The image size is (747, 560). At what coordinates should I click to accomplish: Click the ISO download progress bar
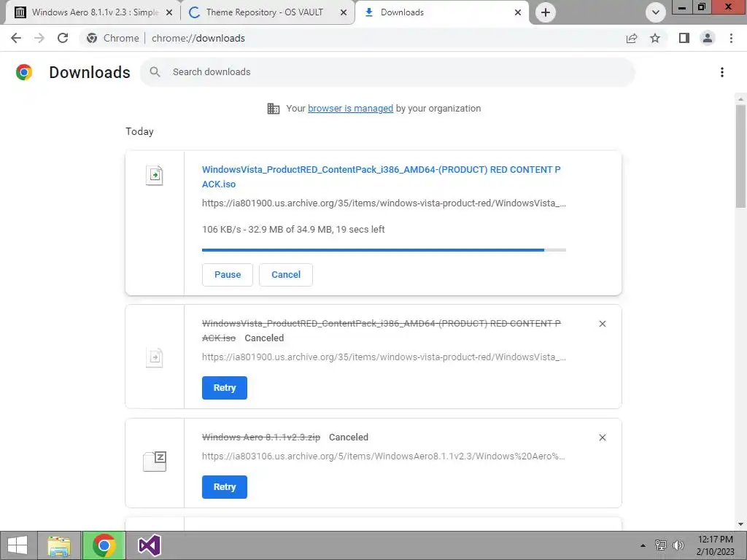click(x=384, y=250)
